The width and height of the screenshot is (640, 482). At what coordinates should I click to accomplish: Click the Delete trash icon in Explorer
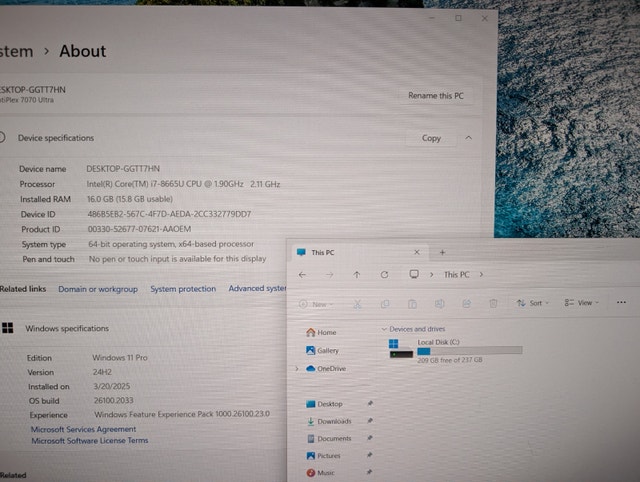[x=493, y=303]
